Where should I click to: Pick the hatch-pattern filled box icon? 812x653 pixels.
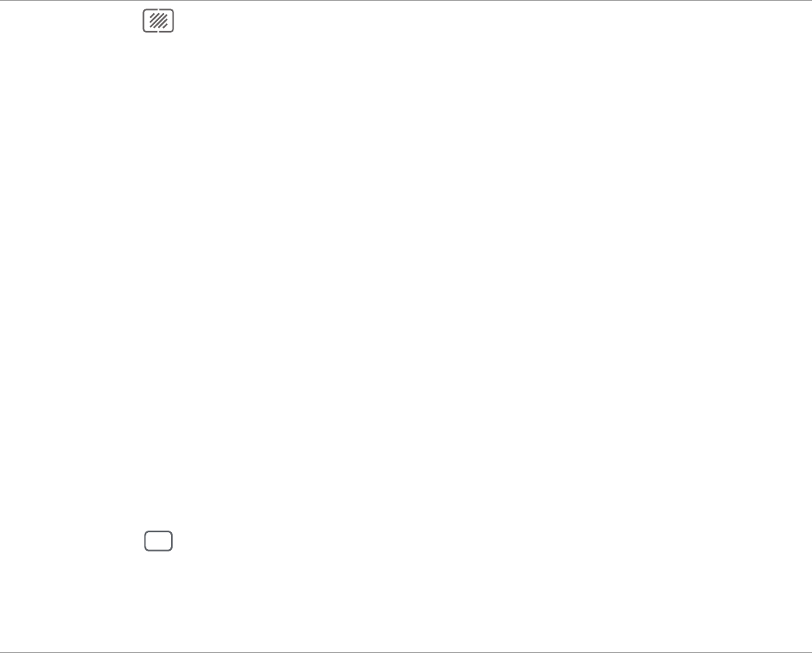point(159,21)
